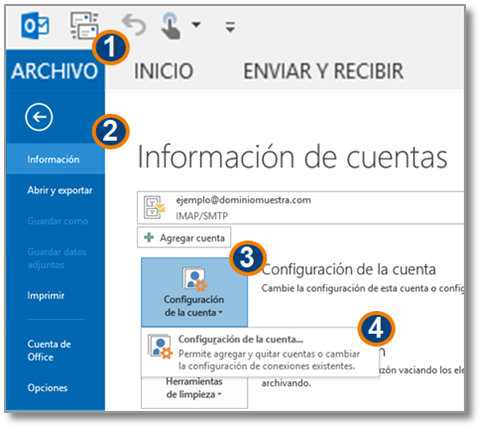Click the Outlook application icon
483x430 pixels.
[35, 26]
